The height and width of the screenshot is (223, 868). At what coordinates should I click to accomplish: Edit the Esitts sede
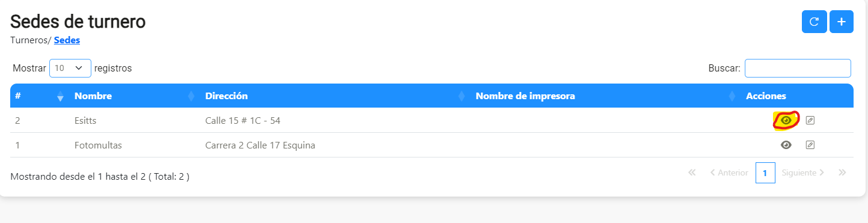tap(810, 120)
